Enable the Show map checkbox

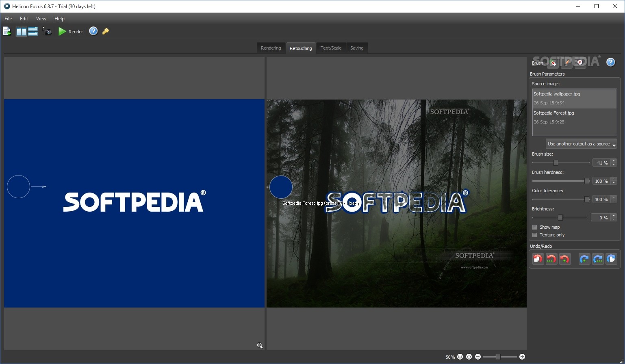click(x=535, y=227)
